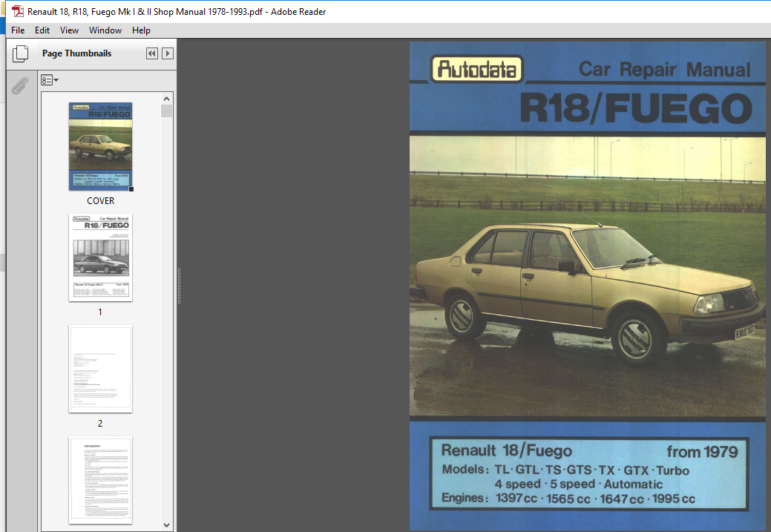Open the thumbnail options dropdown menu
The image size is (771, 532).
pyautogui.click(x=50, y=80)
